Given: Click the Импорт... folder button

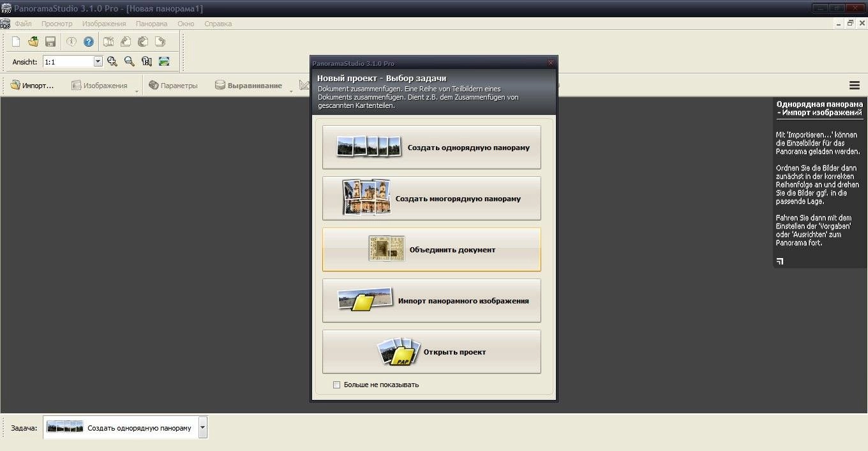Looking at the screenshot, I should (x=32, y=85).
